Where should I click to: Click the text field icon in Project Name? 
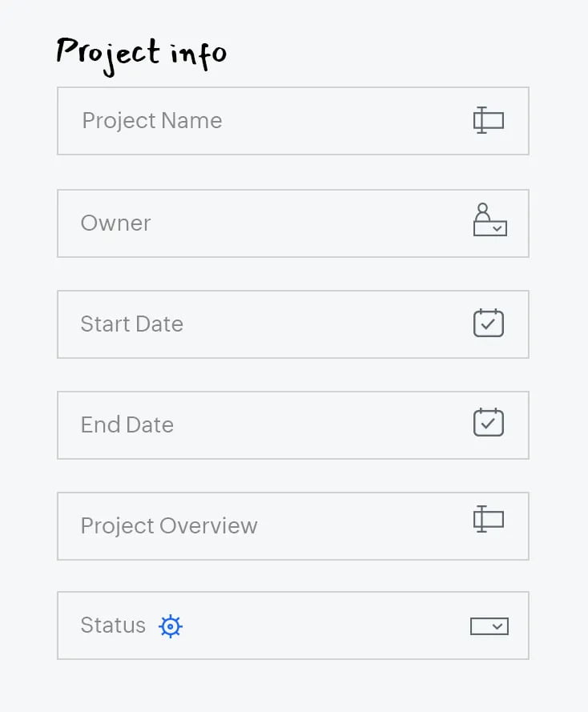tap(488, 121)
